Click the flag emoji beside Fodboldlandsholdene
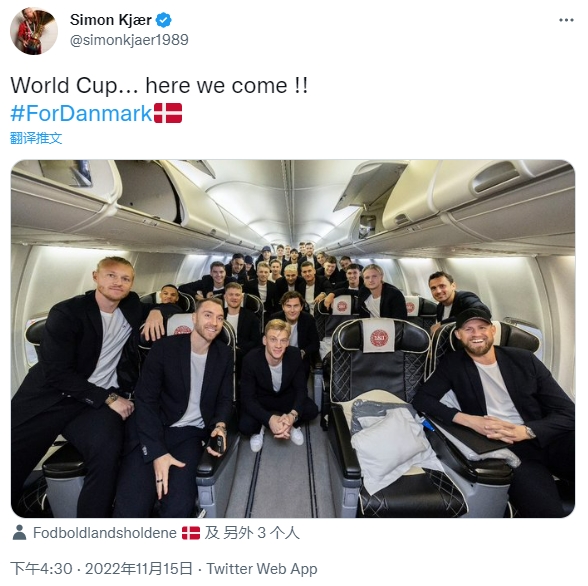This screenshot has width=588, height=586. click(x=190, y=533)
